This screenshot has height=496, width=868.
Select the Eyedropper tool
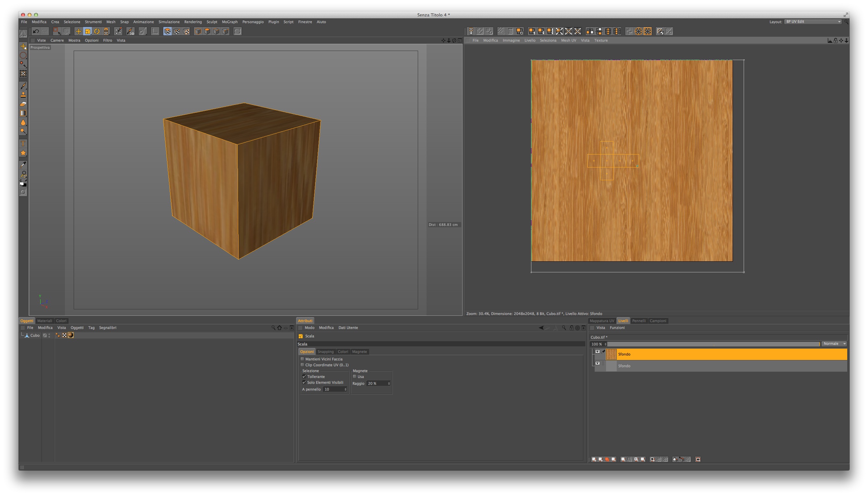[23, 165]
